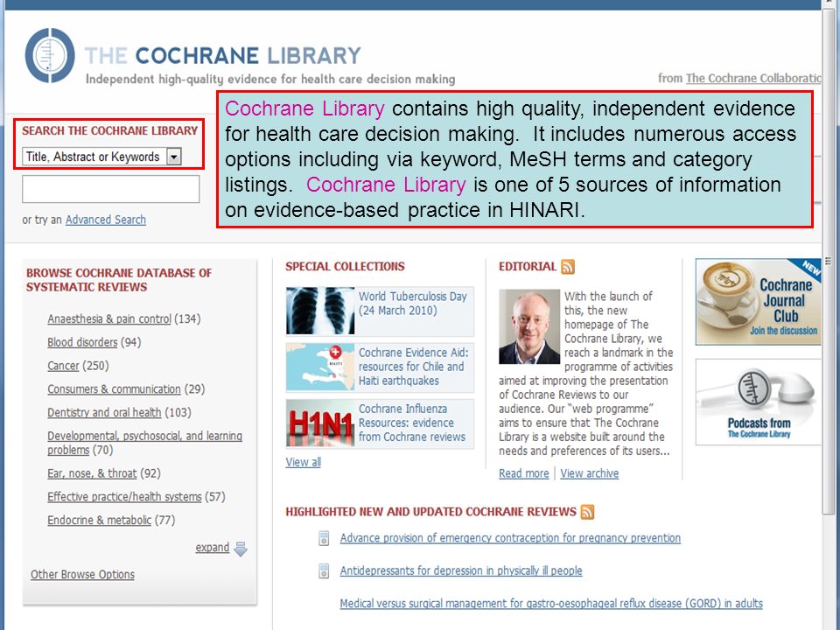Click the Cochrane Library logo icon
840x630 pixels.
50,55
